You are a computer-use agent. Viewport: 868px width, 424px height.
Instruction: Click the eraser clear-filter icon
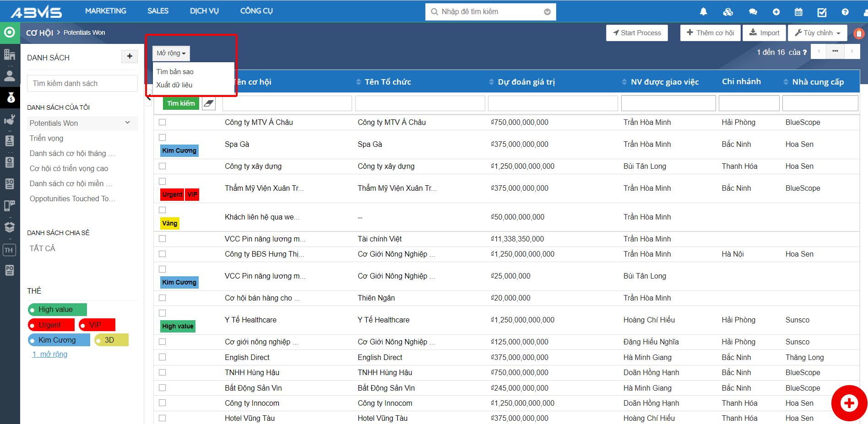tap(209, 103)
